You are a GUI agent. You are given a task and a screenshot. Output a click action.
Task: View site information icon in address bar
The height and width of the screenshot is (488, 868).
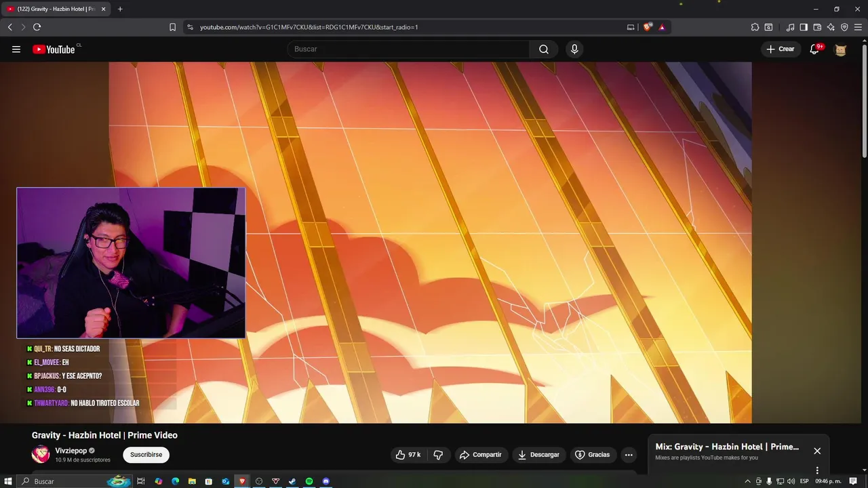coord(190,27)
